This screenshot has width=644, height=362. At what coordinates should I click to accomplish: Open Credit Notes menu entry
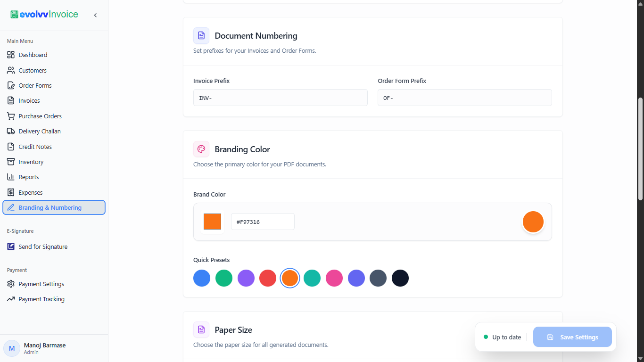tap(35, 147)
